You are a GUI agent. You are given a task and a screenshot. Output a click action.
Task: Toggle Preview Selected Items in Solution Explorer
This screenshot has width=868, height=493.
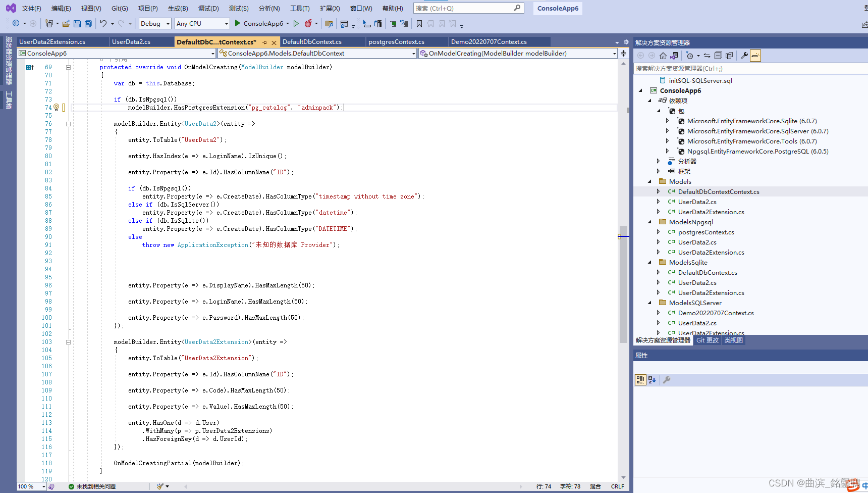pyautogui.click(x=754, y=56)
